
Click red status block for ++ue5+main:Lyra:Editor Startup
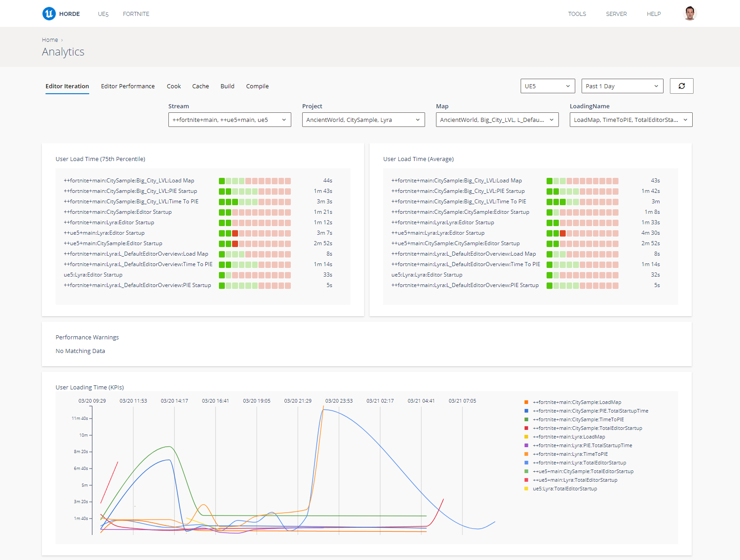pos(235,233)
